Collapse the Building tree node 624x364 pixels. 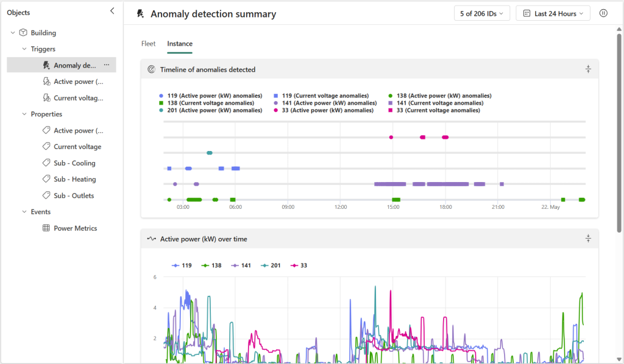pos(13,33)
